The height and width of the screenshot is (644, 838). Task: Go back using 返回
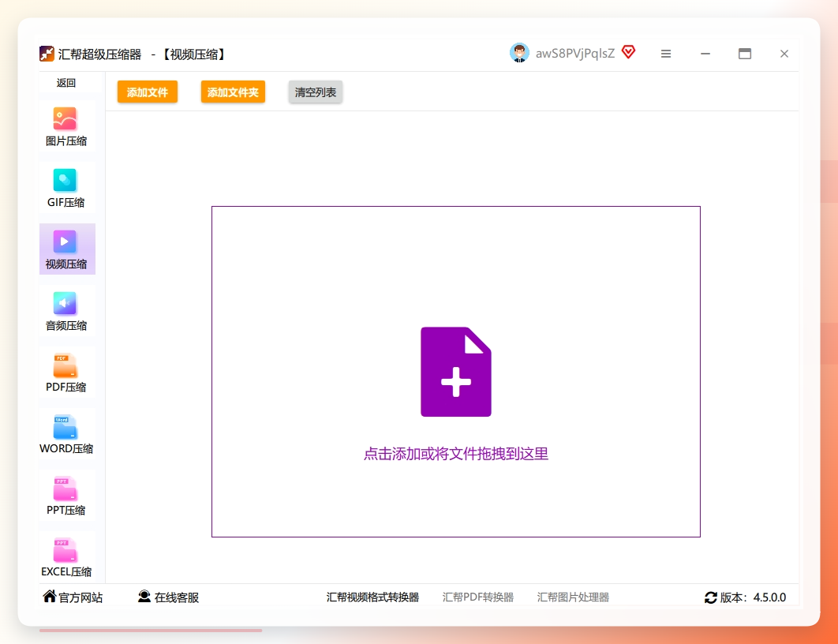(66, 83)
